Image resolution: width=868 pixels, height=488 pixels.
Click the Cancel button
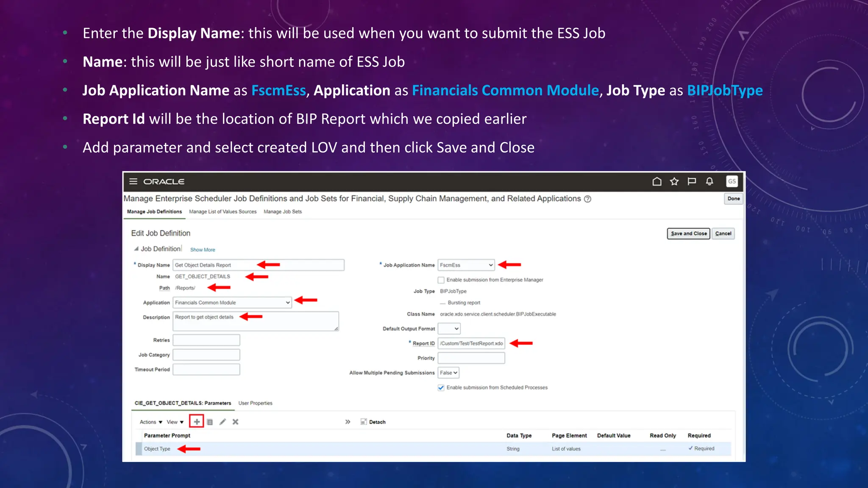pyautogui.click(x=723, y=233)
